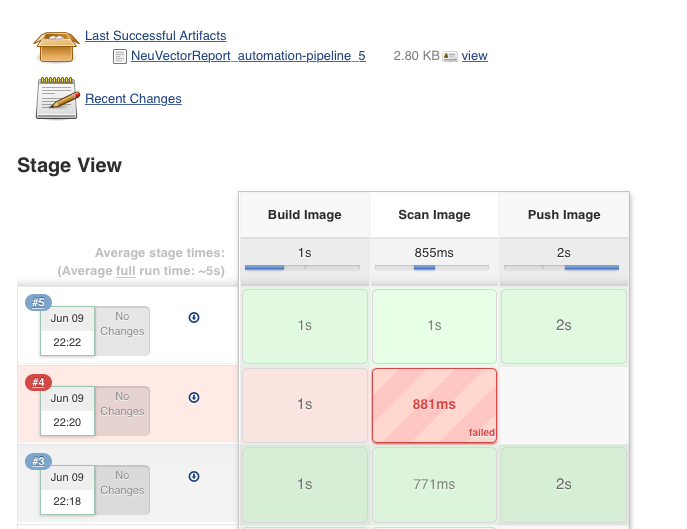
Task: Click Build Image stage cell for build #5
Action: click(x=305, y=326)
